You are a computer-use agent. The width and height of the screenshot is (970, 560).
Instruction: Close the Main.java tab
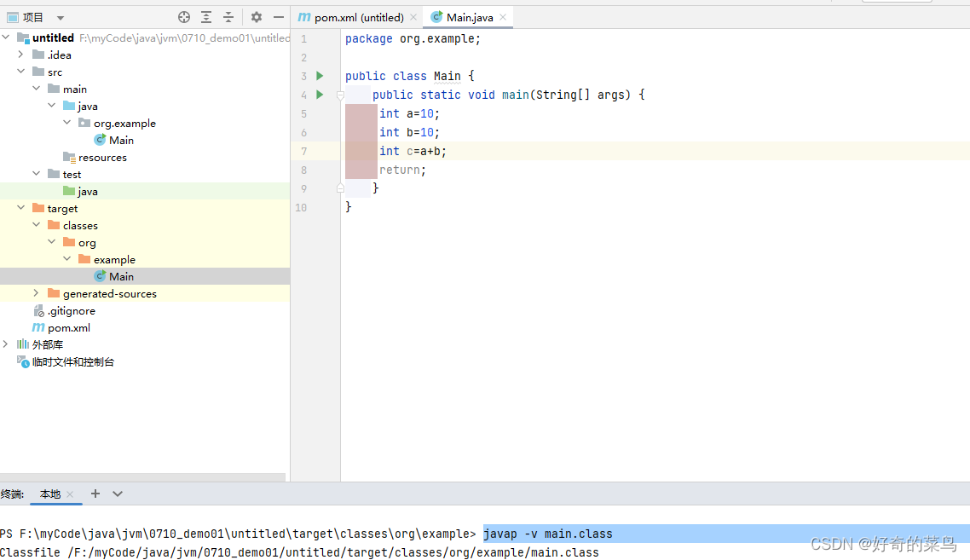(502, 16)
